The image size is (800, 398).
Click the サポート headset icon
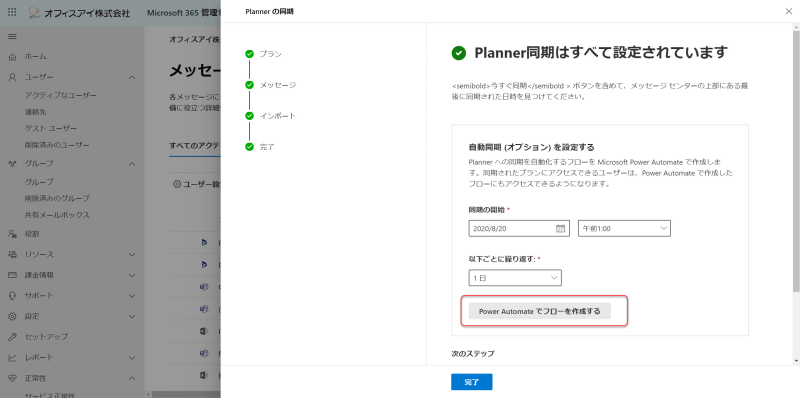coord(13,295)
